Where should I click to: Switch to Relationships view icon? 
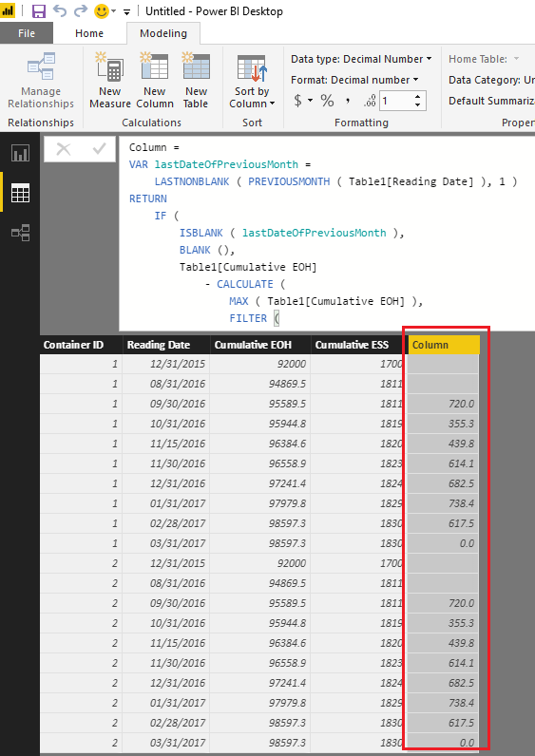click(20, 233)
